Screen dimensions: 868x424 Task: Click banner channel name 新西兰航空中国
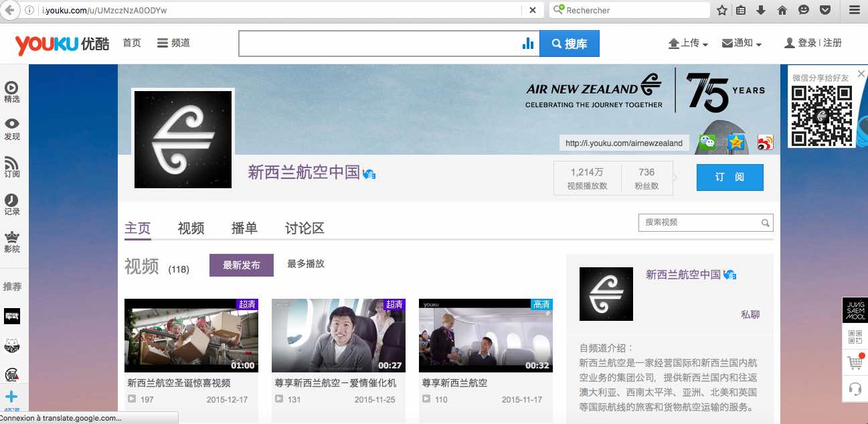[x=305, y=172]
